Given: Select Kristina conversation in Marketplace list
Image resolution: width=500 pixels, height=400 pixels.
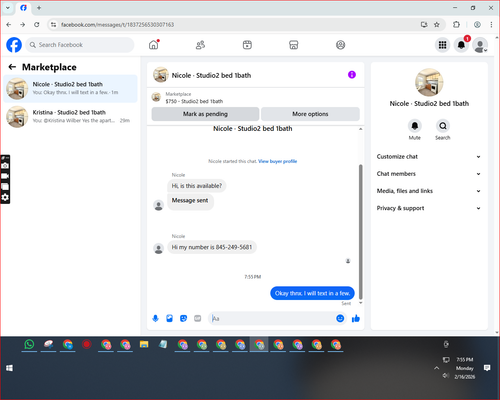Looking at the screenshot, I should [70, 117].
